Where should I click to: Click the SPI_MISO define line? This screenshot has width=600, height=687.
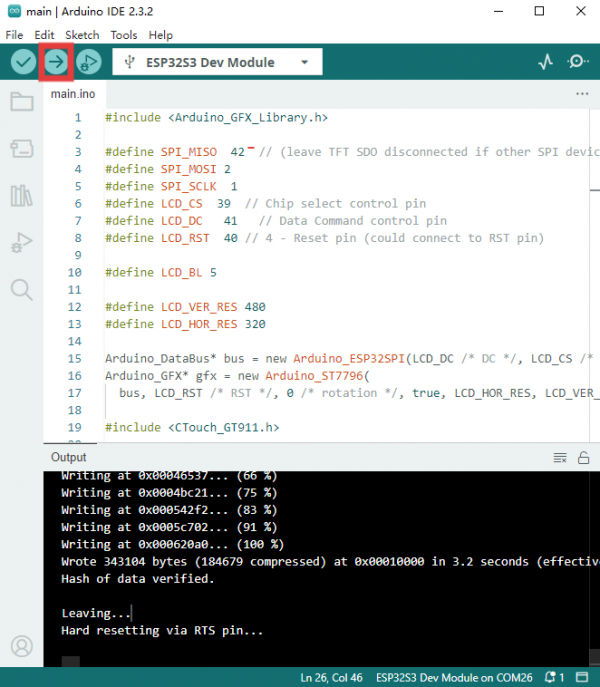352,152
